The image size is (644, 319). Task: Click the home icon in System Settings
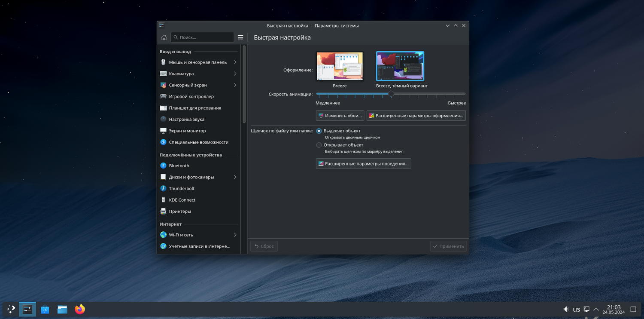tap(164, 37)
